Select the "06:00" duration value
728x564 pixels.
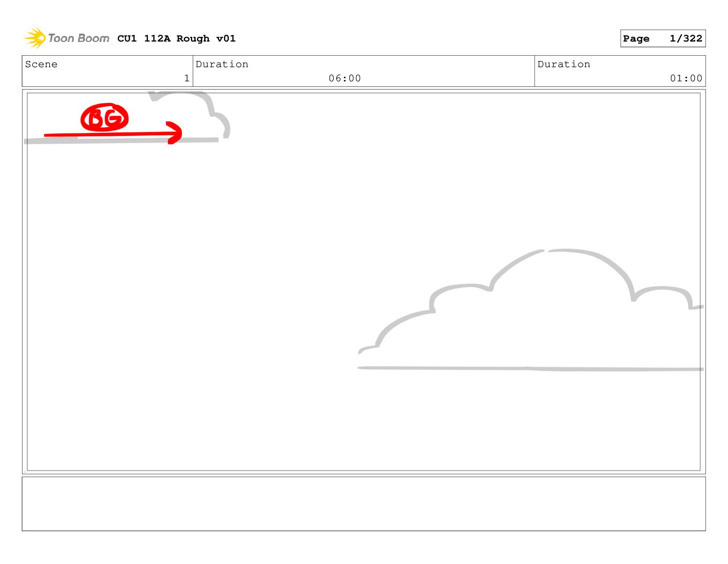click(x=345, y=78)
